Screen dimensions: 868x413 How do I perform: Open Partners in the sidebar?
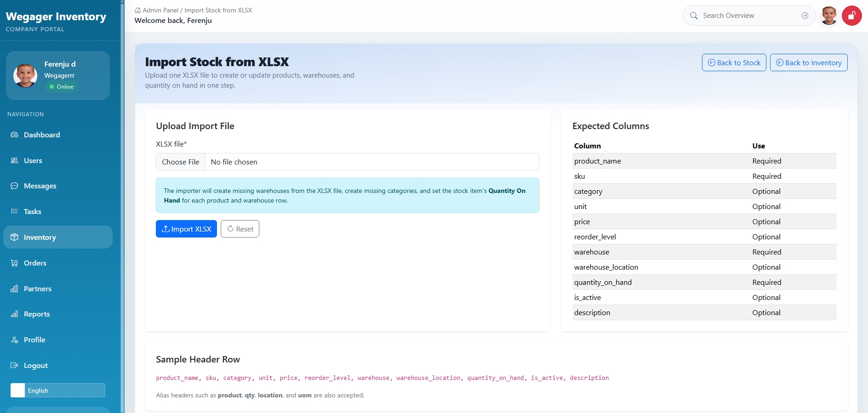pos(58,289)
